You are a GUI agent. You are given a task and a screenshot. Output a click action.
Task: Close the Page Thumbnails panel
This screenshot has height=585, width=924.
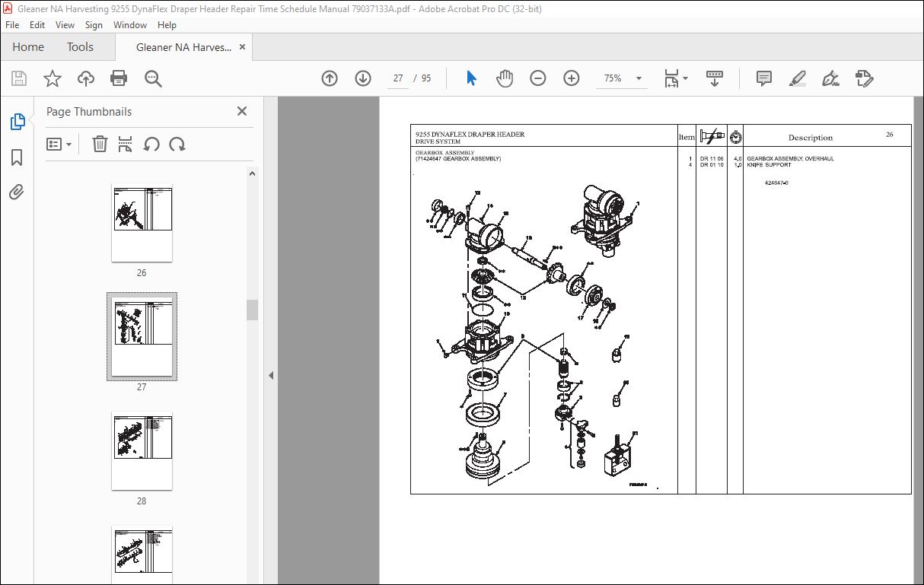[x=242, y=111]
